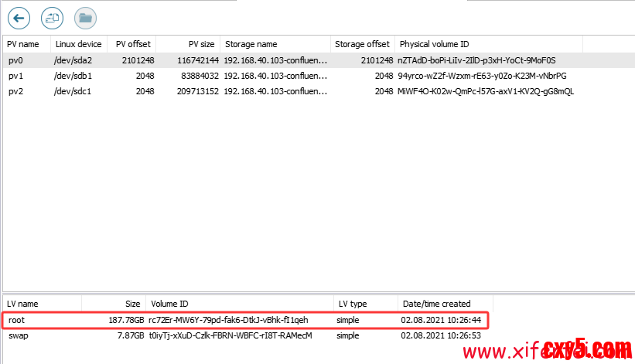
Task: Click volume ID starting with nZTAdD
Action: pyautogui.click(x=476, y=60)
